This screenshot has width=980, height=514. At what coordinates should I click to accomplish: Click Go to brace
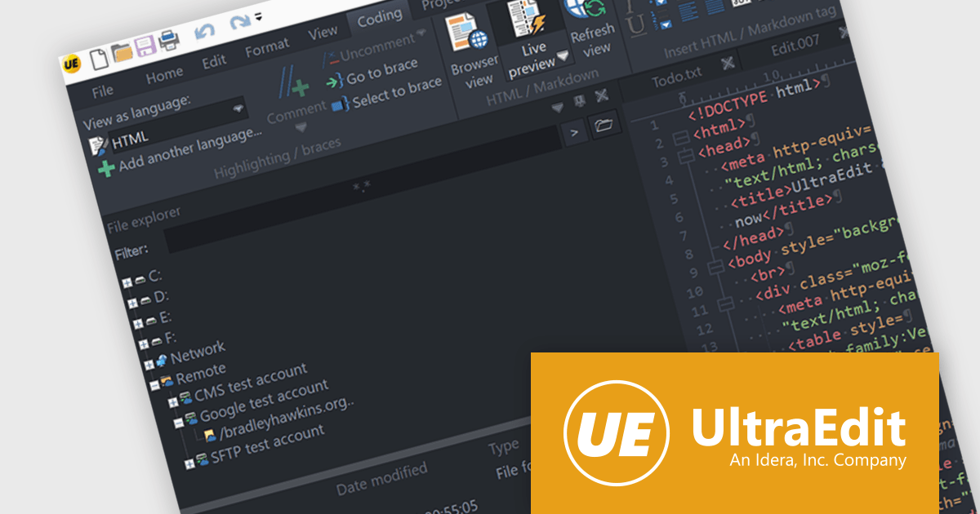click(373, 73)
